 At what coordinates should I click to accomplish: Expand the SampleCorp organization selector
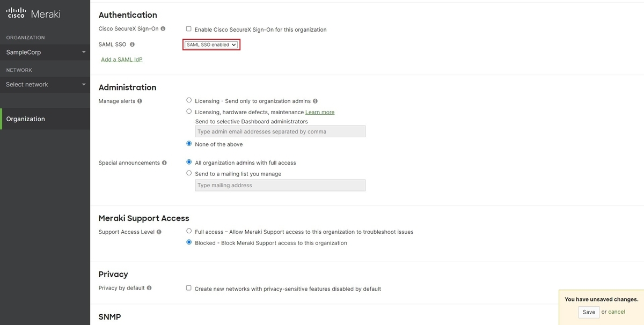(x=45, y=52)
